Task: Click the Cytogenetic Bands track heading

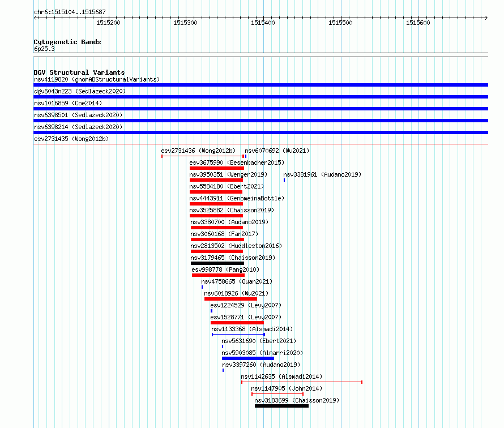Action: pyautogui.click(x=67, y=42)
